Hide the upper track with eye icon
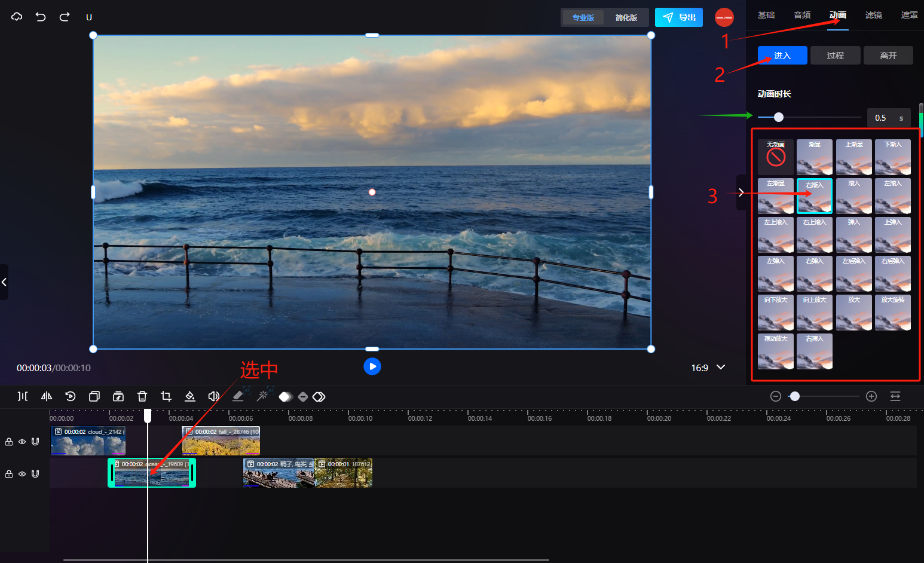Viewport: 924px width, 563px height. tap(22, 442)
